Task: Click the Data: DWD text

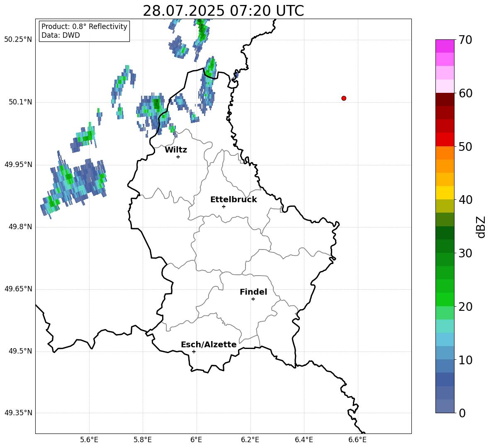Action: tap(61, 35)
